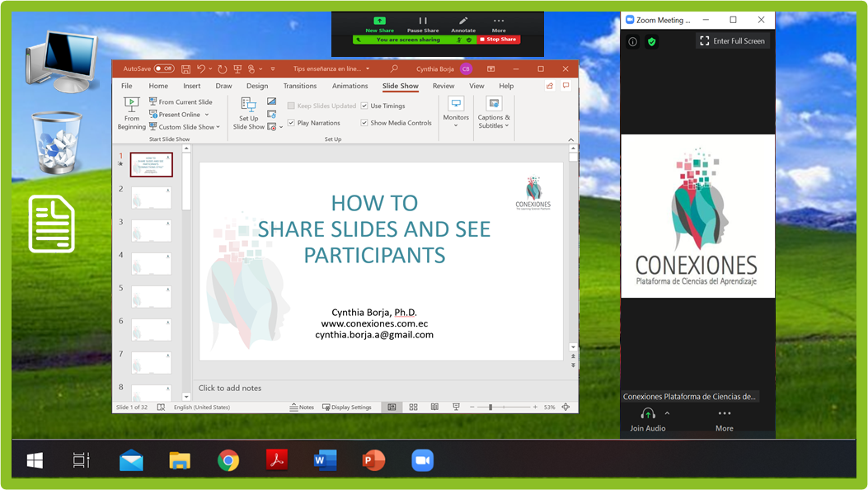Click the Share icon in the ribbon corner
Viewport: 868px width, 490px height.
550,86
